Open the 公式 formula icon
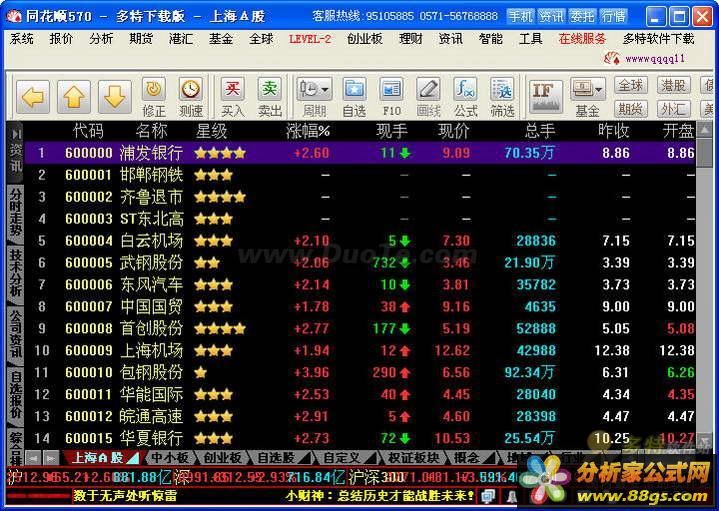This screenshot has height=511, width=719. click(465, 97)
